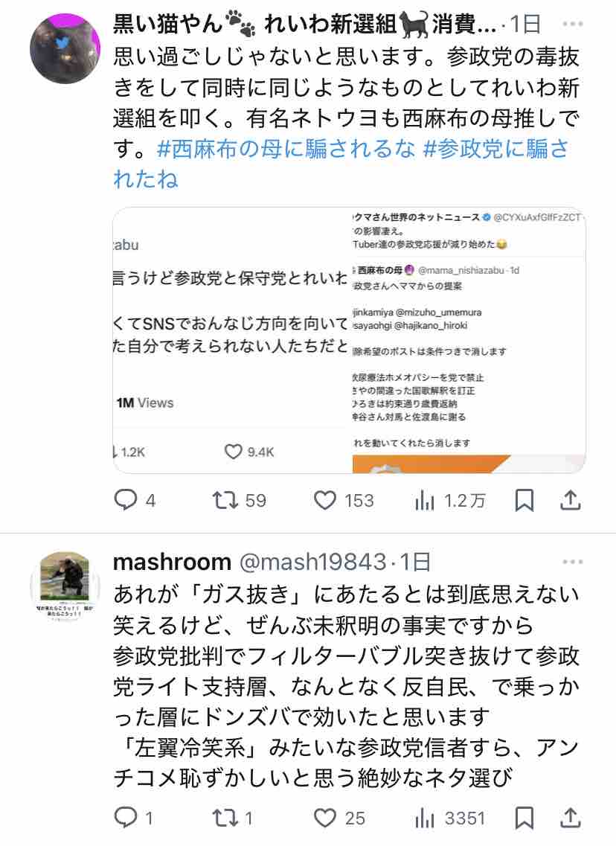View analytics showing 1.2万 views

click(x=450, y=501)
